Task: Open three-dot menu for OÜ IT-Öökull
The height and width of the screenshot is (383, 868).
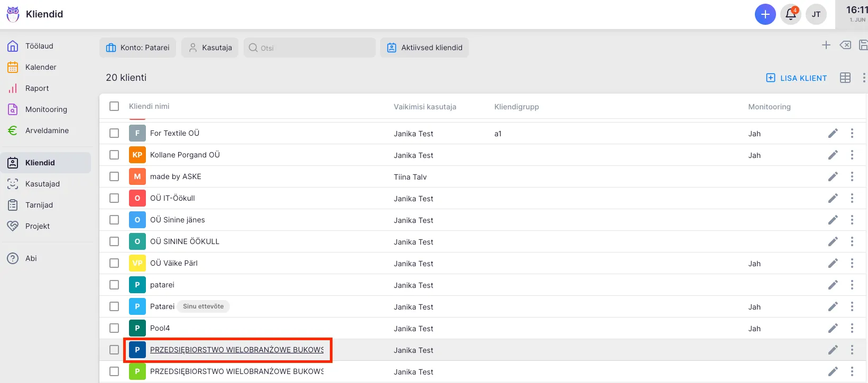Action: [x=852, y=198]
